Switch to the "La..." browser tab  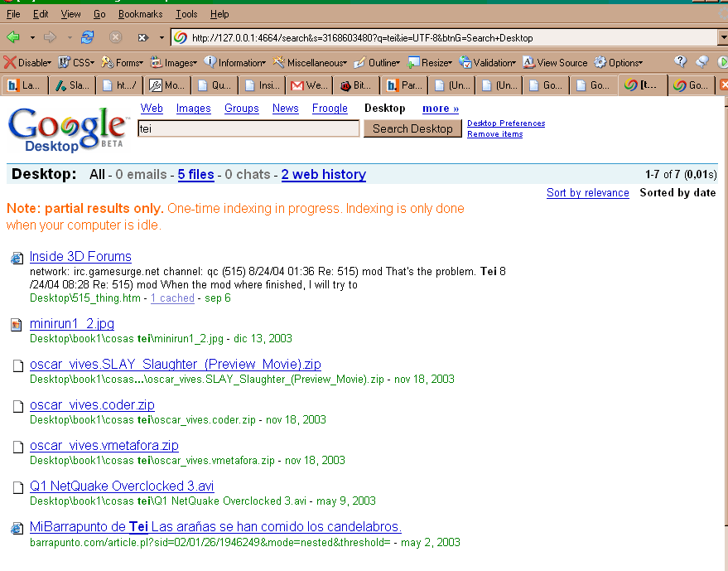click(25, 85)
